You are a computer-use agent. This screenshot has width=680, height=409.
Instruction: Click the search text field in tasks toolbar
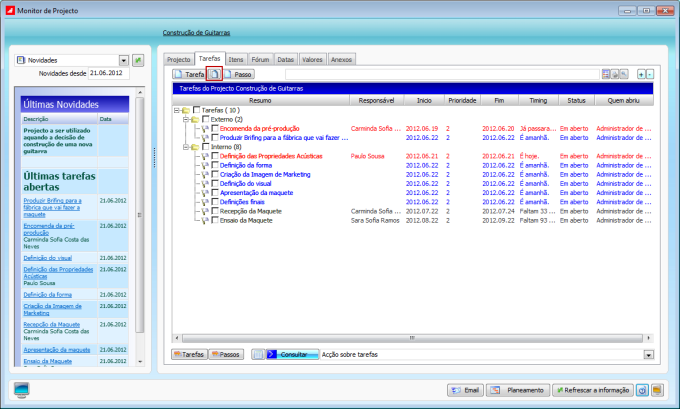coord(442,74)
